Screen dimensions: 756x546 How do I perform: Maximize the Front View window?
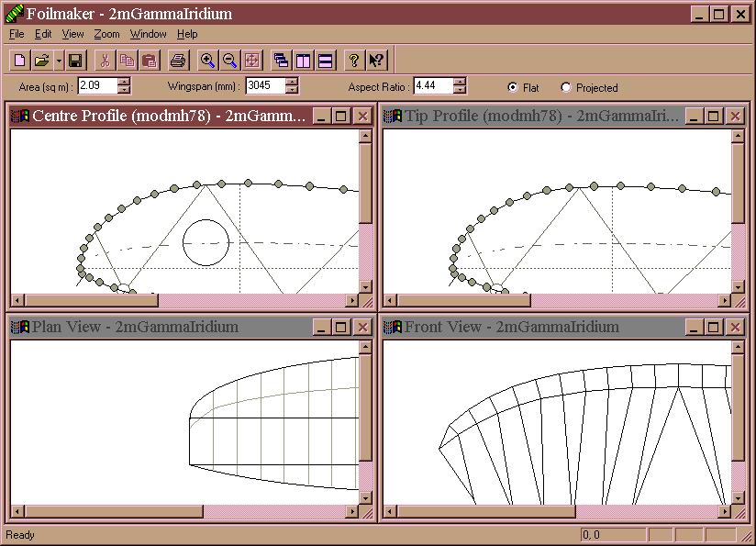[714, 327]
